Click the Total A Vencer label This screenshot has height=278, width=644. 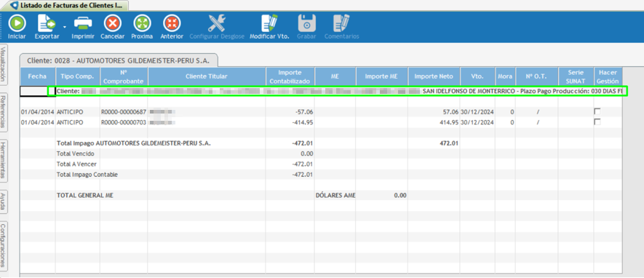pyautogui.click(x=76, y=164)
